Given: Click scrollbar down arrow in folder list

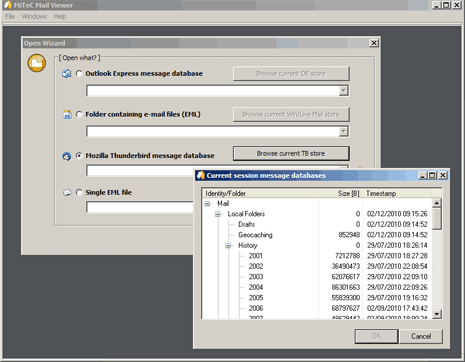Looking at the screenshot, I should (437, 314).
